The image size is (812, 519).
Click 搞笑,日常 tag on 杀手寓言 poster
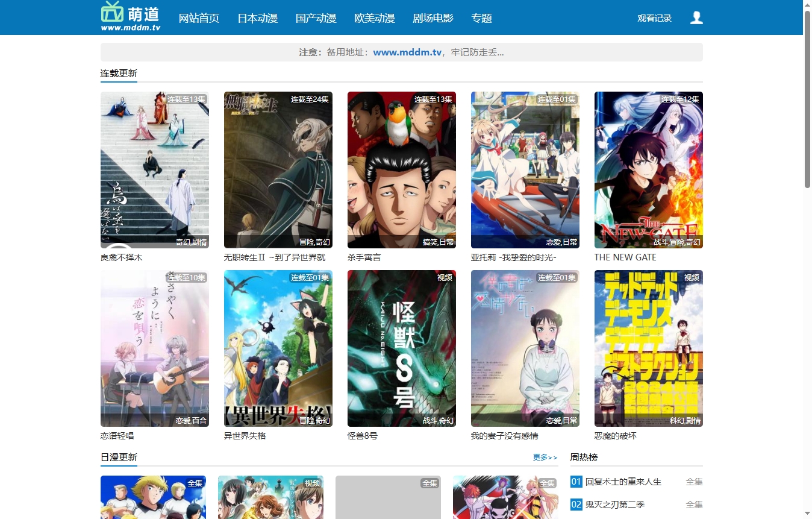click(438, 242)
